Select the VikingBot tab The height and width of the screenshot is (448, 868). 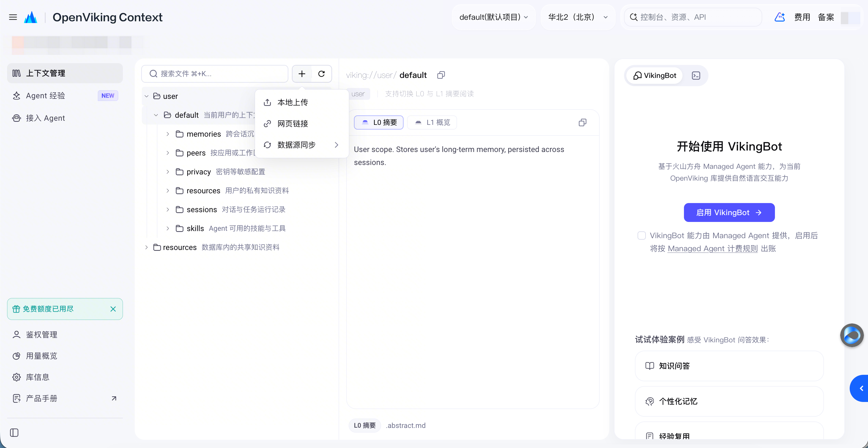pyautogui.click(x=654, y=75)
